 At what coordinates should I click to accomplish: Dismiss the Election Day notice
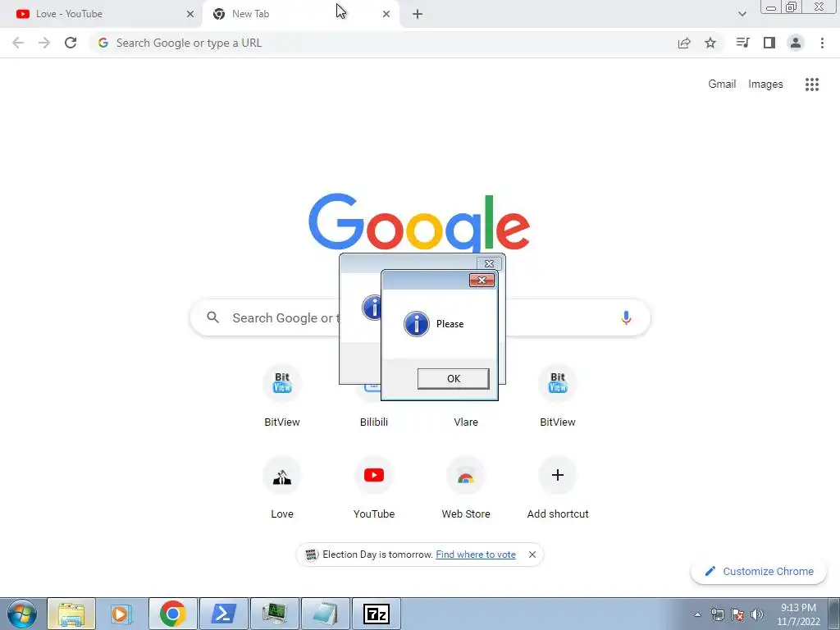532,555
